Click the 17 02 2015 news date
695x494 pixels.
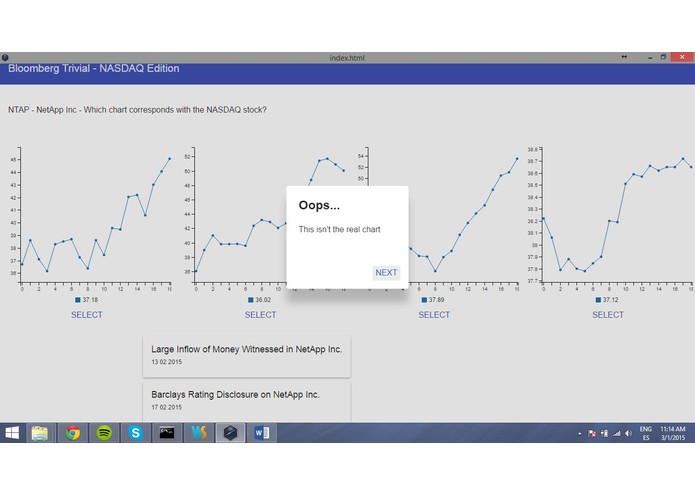(x=167, y=407)
